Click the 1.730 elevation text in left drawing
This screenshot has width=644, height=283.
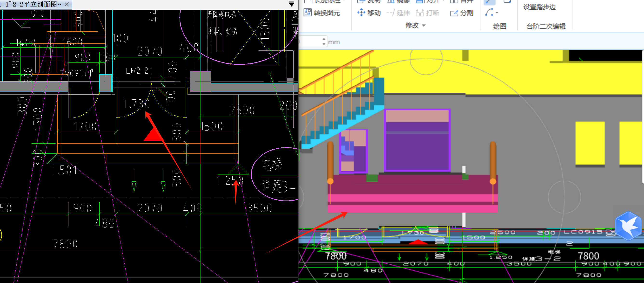point(136,104)
